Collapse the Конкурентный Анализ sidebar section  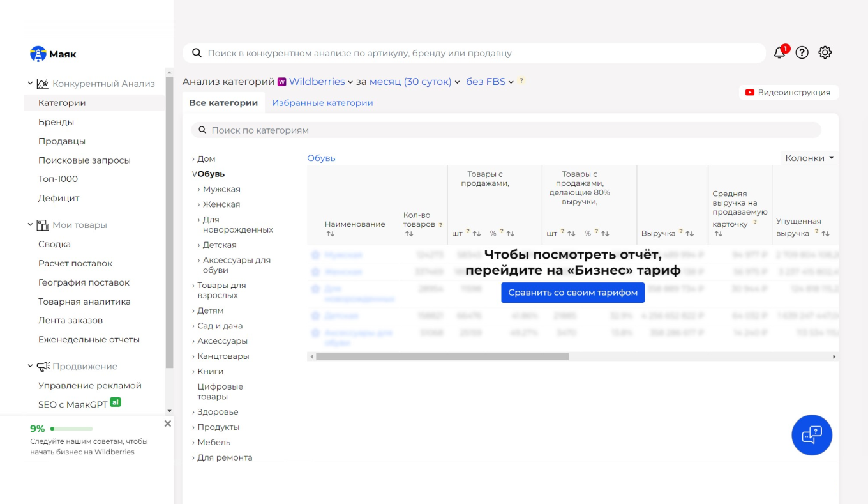(x=30, y=84)
